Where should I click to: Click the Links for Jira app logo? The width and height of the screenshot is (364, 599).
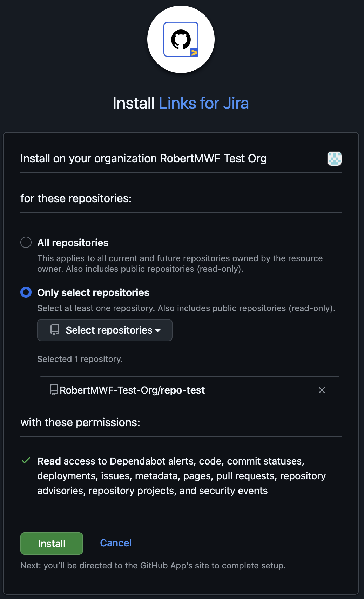(x=181, y=39)
